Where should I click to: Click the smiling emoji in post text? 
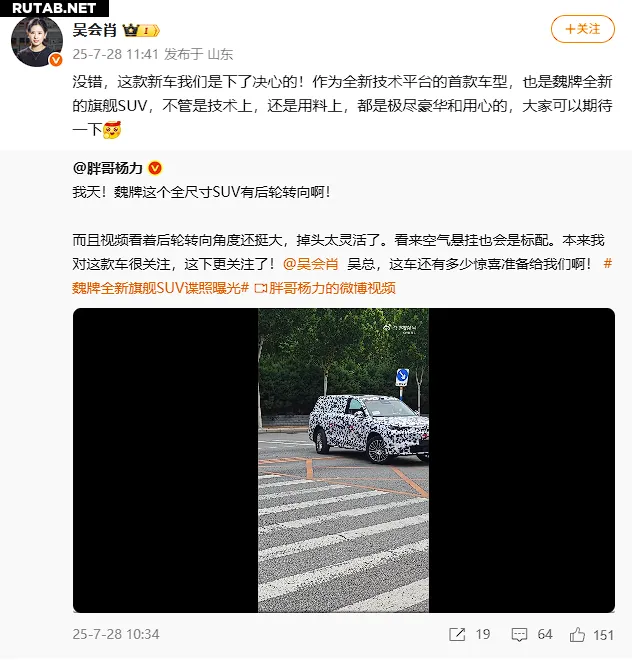click(x=112, y=130)
